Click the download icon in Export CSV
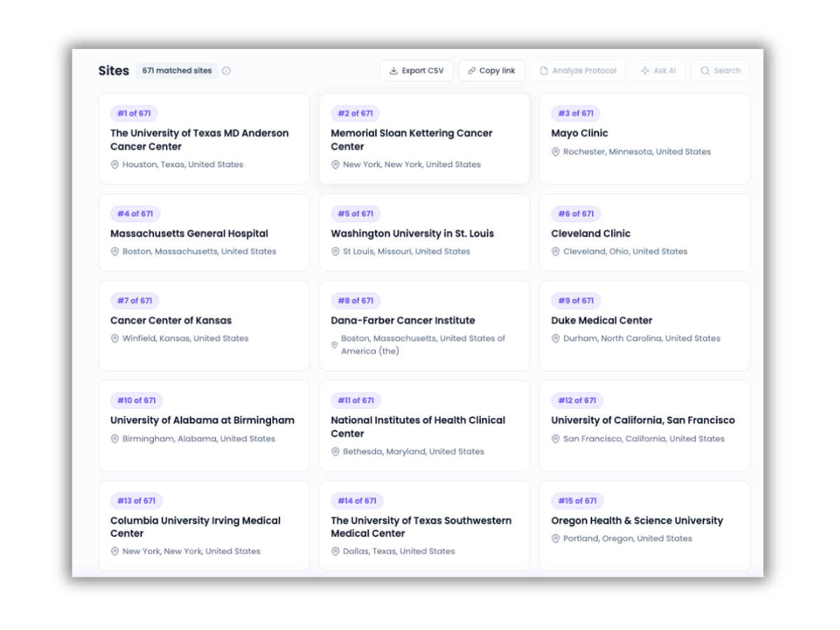 (x=393, y=71)
